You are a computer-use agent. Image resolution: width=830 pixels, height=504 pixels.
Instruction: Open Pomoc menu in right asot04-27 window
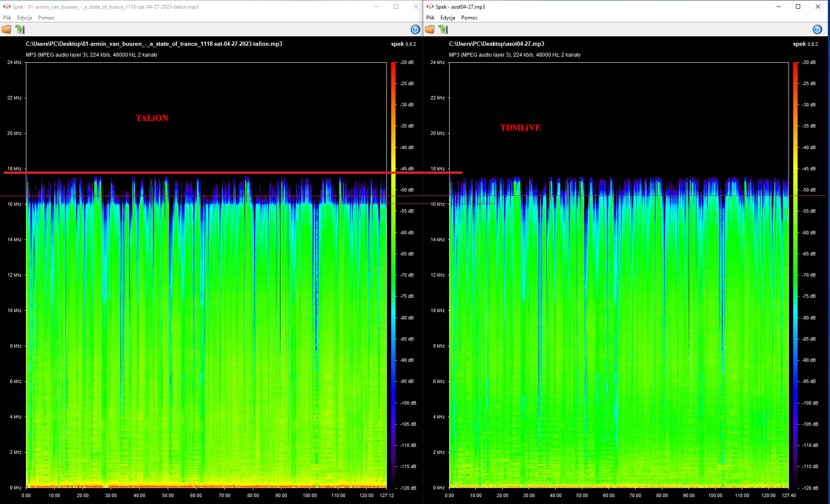pyautogui.click(x=469, y=18)
